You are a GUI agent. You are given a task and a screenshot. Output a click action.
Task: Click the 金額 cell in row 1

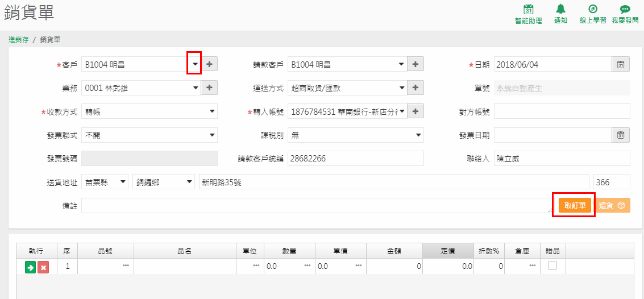394,266
